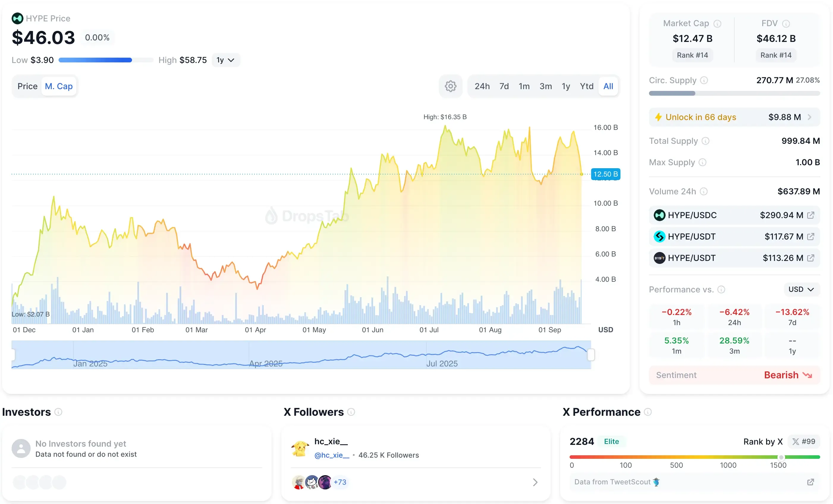Click Market Cap info icon

(717, 24)
